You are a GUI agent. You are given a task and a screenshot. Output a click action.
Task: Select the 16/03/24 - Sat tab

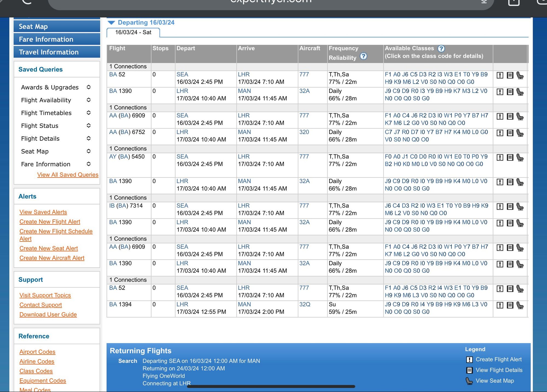coord(133,33)
